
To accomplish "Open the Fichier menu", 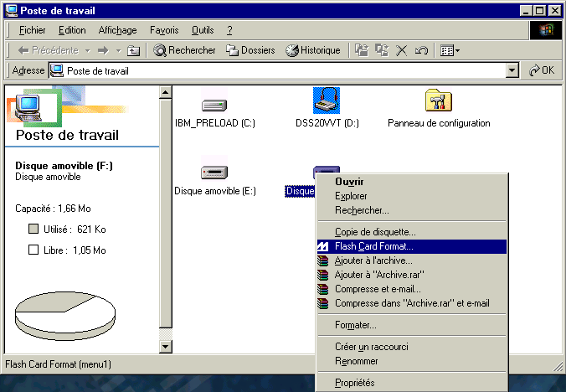I will click(32, 30).
